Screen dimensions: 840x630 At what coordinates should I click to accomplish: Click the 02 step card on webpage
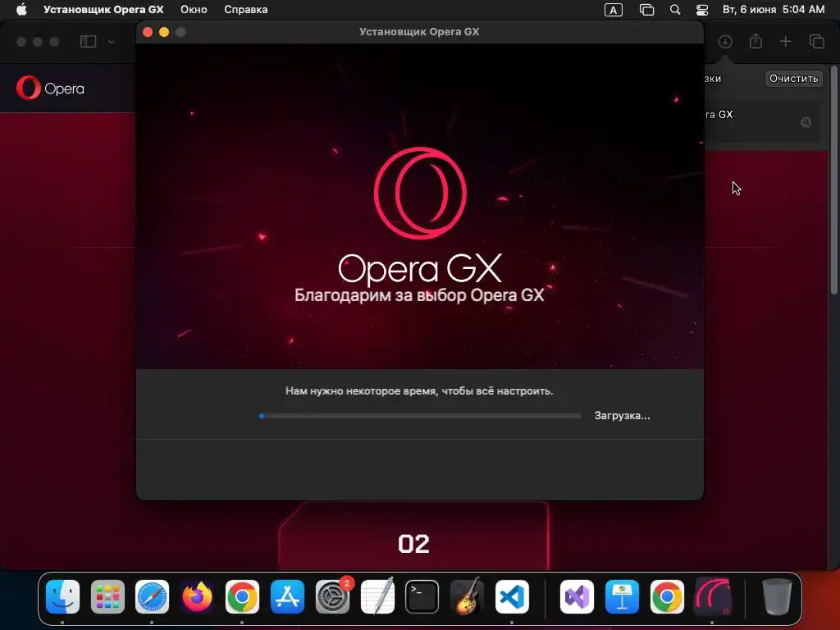[413, 536]
